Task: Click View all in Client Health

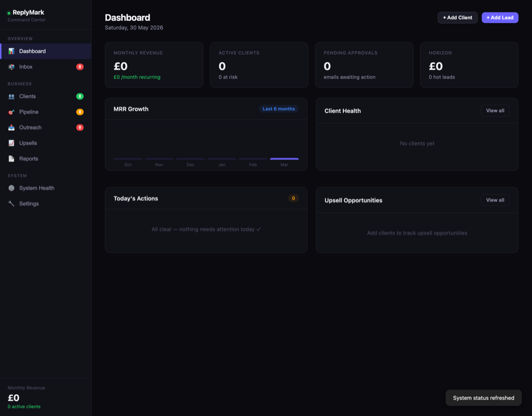Action: coord(495,111)
